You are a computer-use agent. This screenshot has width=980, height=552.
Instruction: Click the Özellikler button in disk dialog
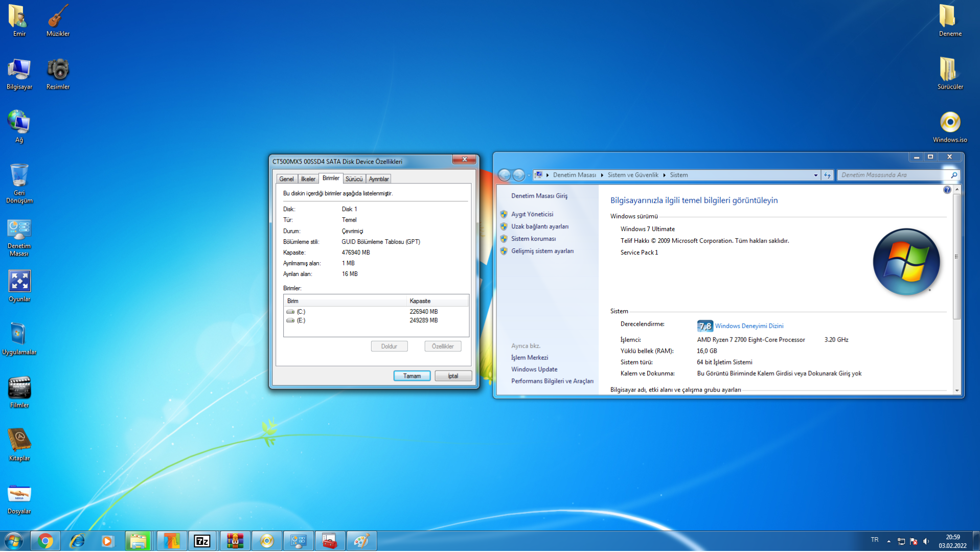pos(443,347)
